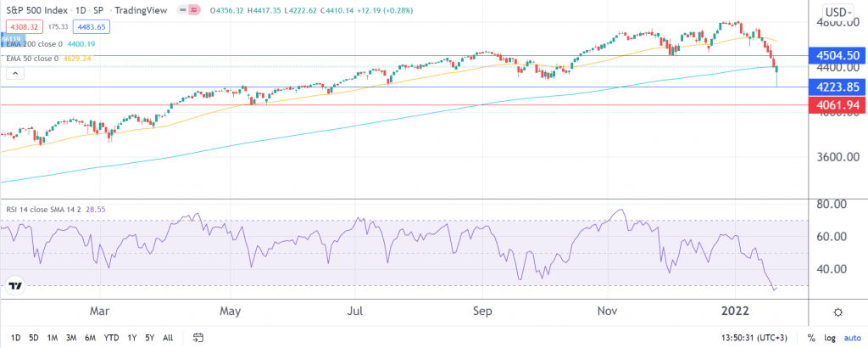The width and height of the screenshot is (868, 348).
Task: Select the 6M time range
Action: pos(90,338)
